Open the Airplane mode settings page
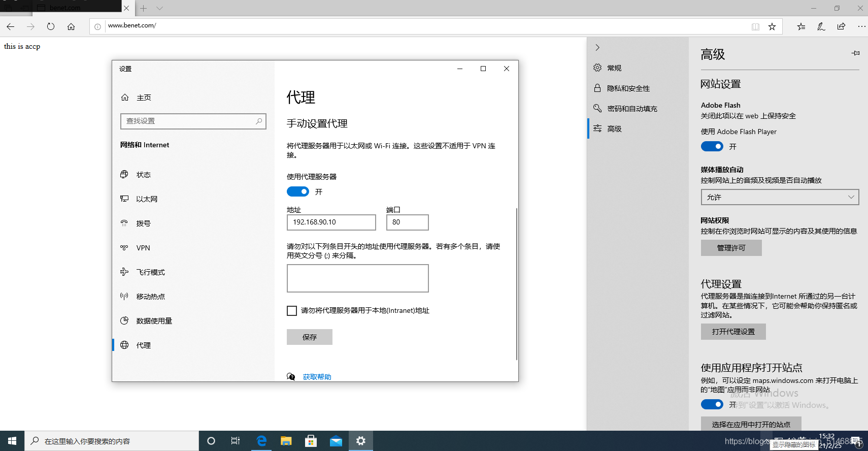868x451 pixels. [x=193, y=272]
